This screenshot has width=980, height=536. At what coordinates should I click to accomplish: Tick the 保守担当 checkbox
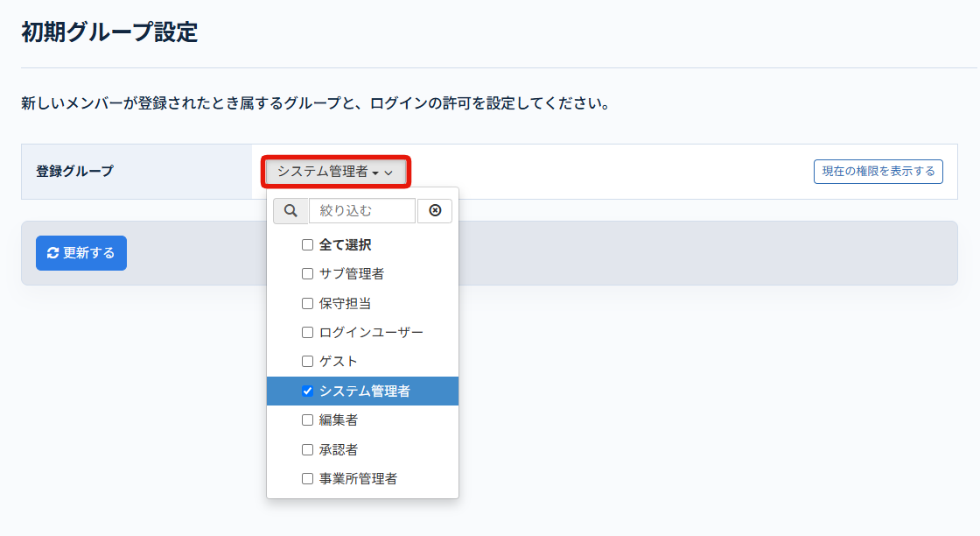[307, 304]
